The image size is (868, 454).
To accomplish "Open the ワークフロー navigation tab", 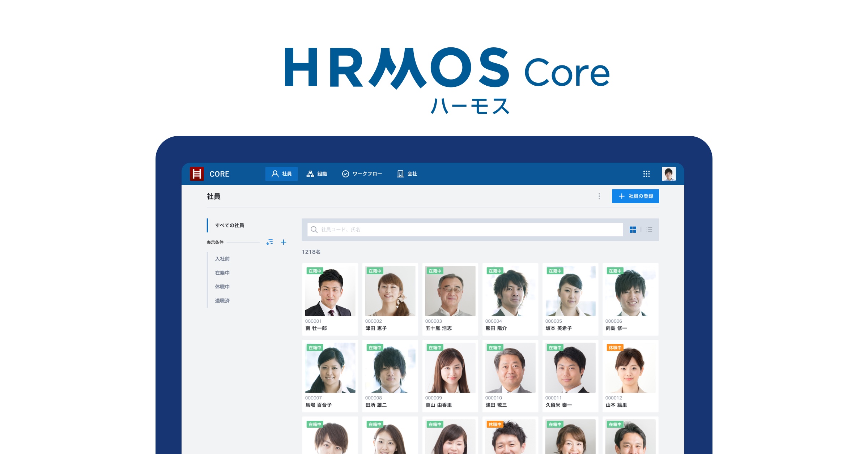I will point(362,174).
